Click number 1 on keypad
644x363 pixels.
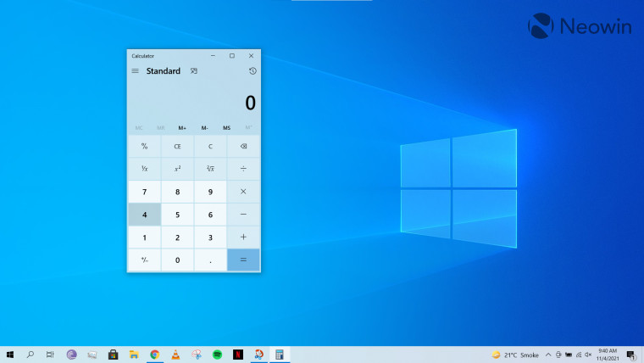[x=145, y=237]
